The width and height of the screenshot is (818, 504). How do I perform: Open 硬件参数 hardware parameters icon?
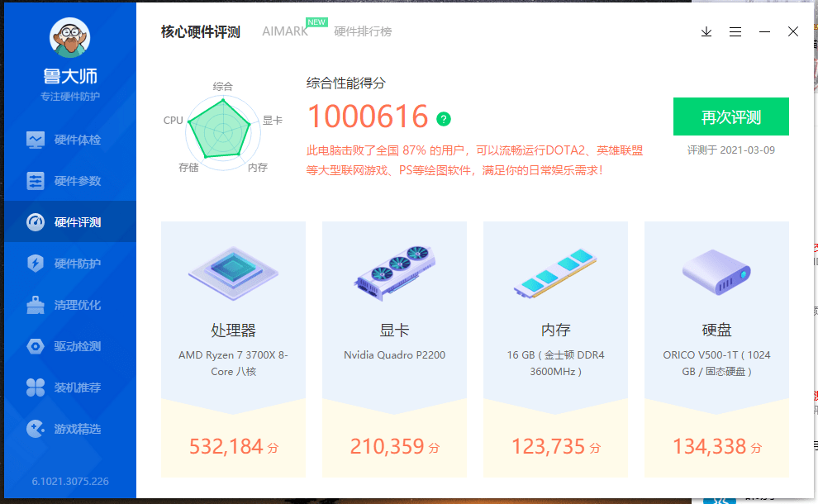pos(36,181)
